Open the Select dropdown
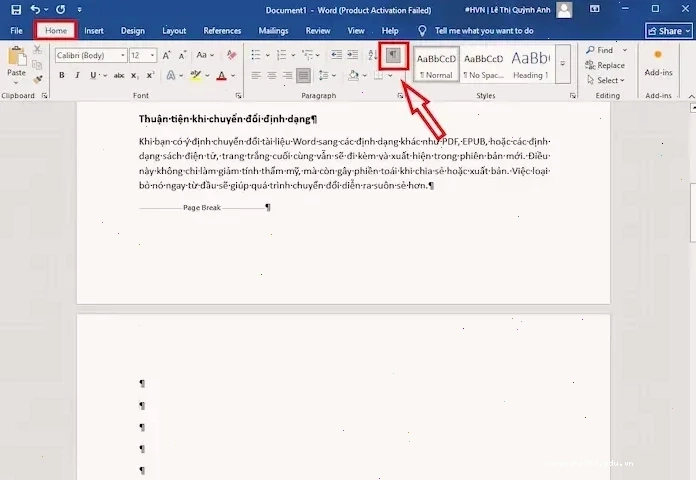 point(605,80)
